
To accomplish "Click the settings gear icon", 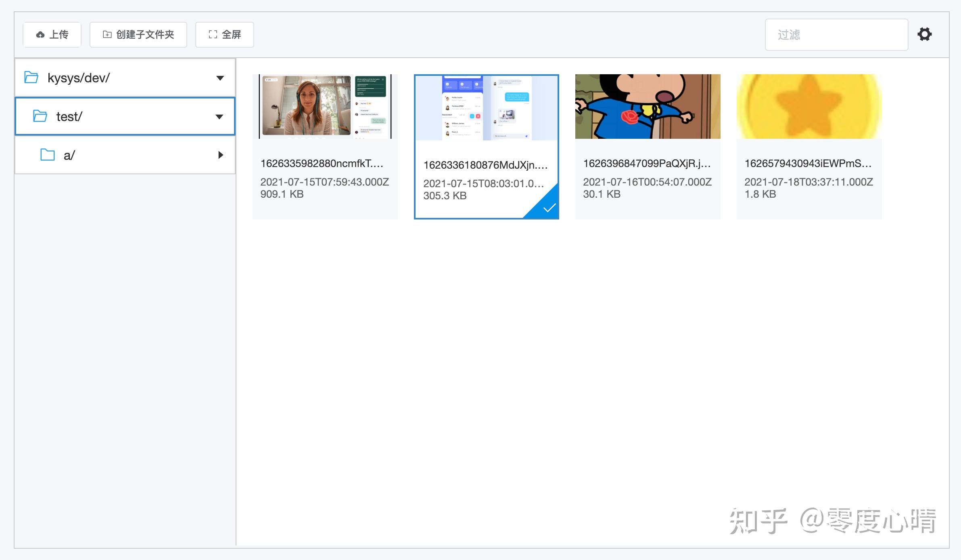I will coord(924,34).
